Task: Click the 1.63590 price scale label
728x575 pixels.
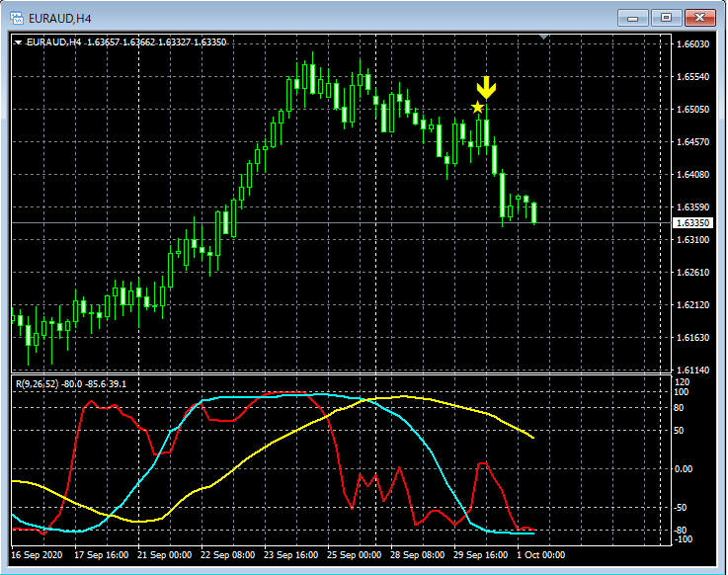Action: coord(692,207)
